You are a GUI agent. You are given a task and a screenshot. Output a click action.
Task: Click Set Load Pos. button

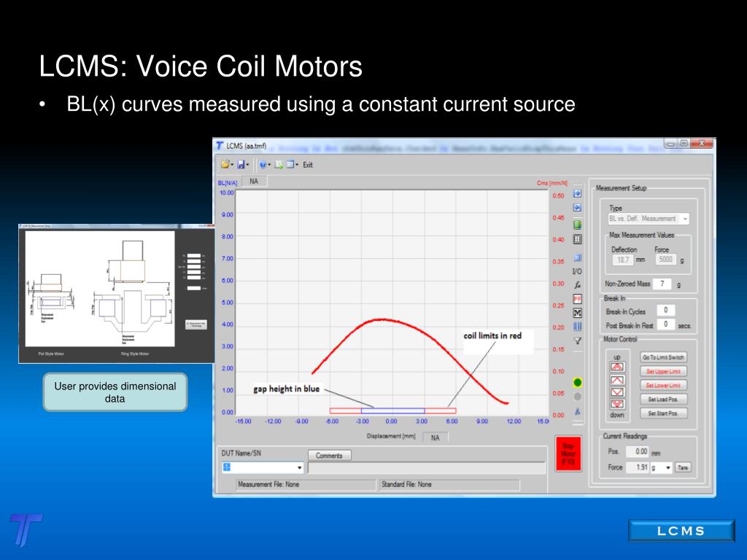click(x=663, y=399)
